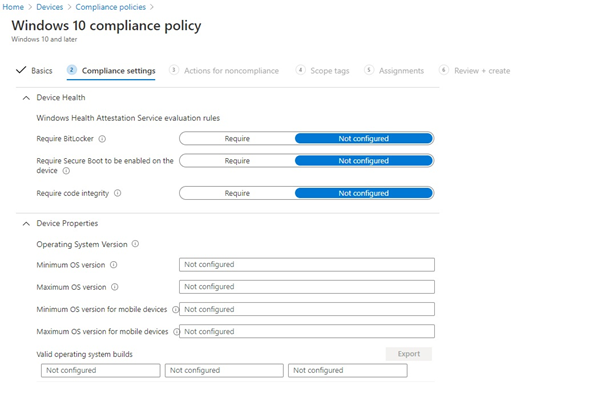Set Secure Boot toggle to Require
602x395 pixels.
pyautogui.click(x=237, y=161)
